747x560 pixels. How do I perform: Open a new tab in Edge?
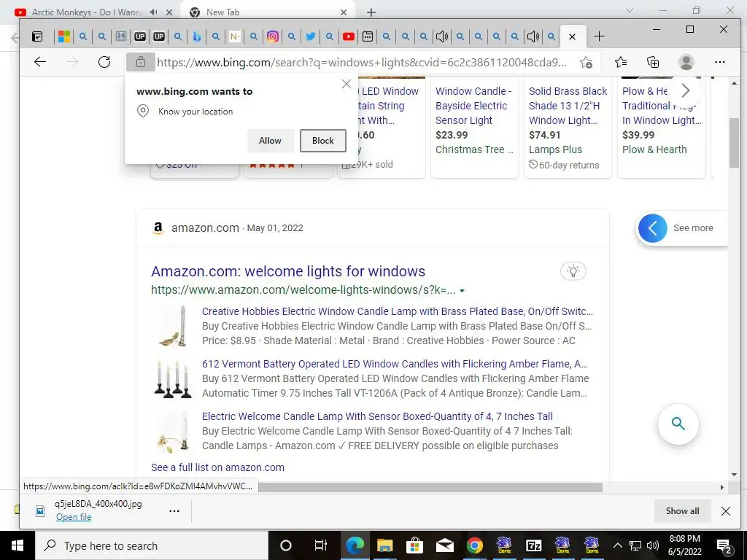tap(600, 36)
